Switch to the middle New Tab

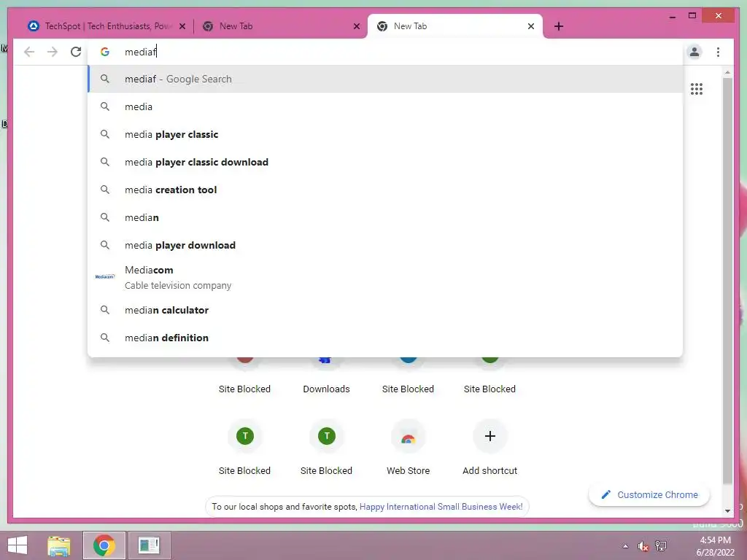point(281,26)
